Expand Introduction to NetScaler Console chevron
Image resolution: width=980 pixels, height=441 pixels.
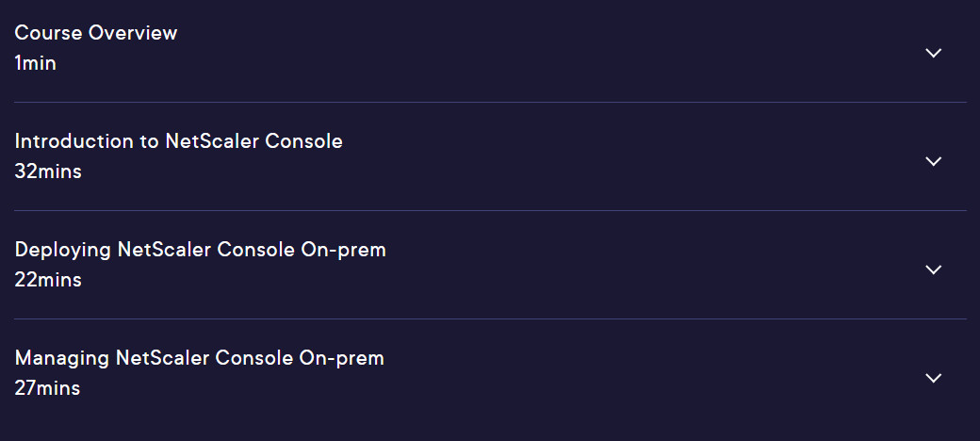pos(933,161)
